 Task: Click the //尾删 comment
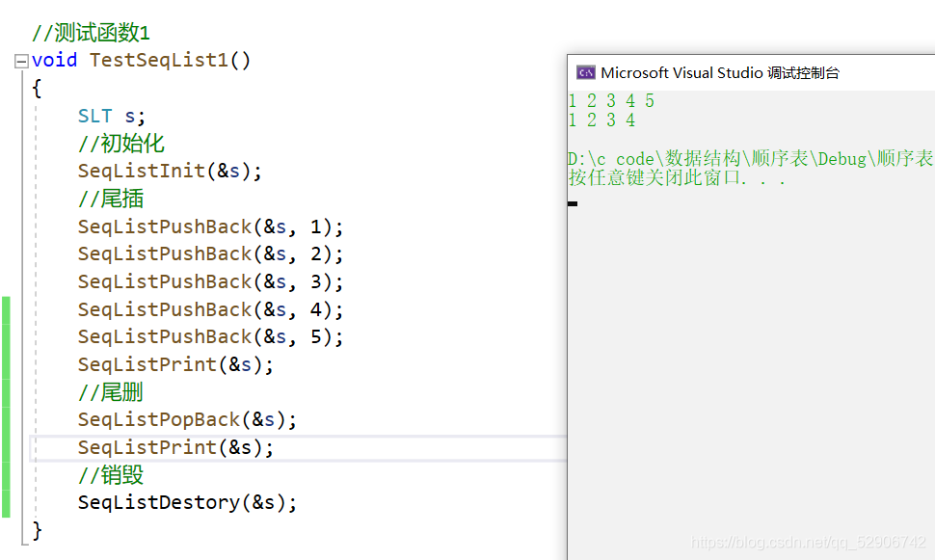[x=111, y=392]
